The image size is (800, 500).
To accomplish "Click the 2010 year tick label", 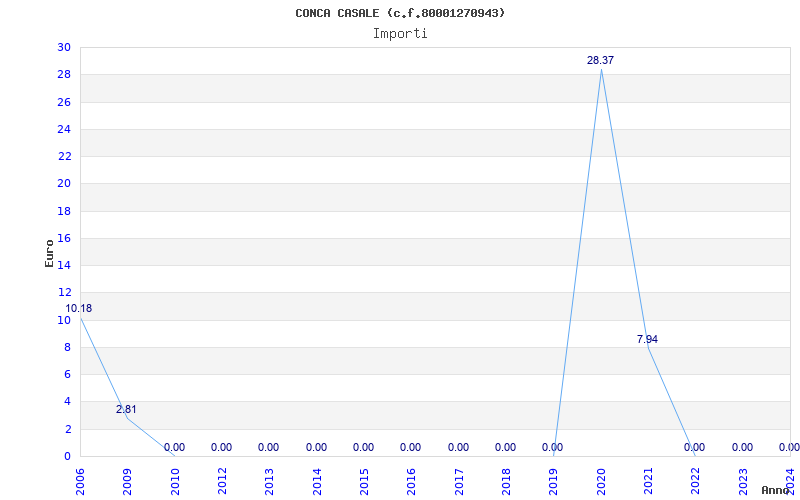I will (x=175, y=482).
